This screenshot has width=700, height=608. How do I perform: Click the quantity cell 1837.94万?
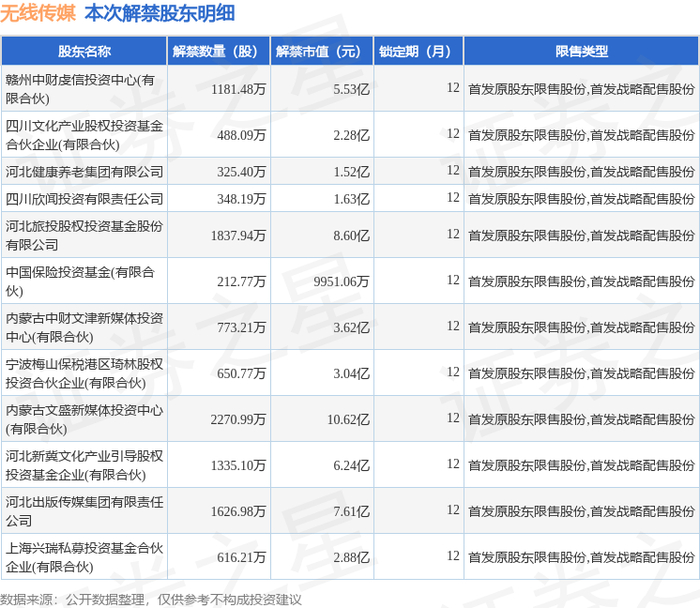click(238, 236)
